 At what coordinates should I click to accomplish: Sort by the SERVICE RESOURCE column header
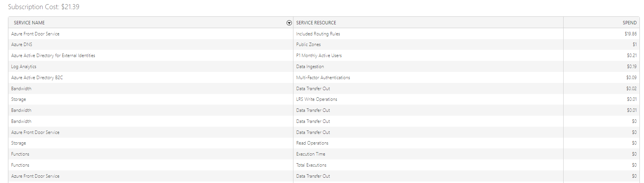click(316, 23)
